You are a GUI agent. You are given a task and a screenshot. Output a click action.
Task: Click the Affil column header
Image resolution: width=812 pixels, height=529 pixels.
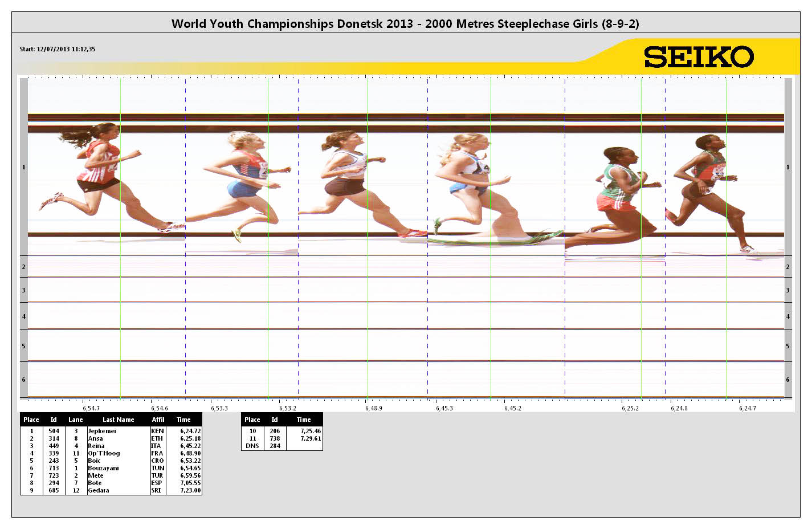click(158, 420)
